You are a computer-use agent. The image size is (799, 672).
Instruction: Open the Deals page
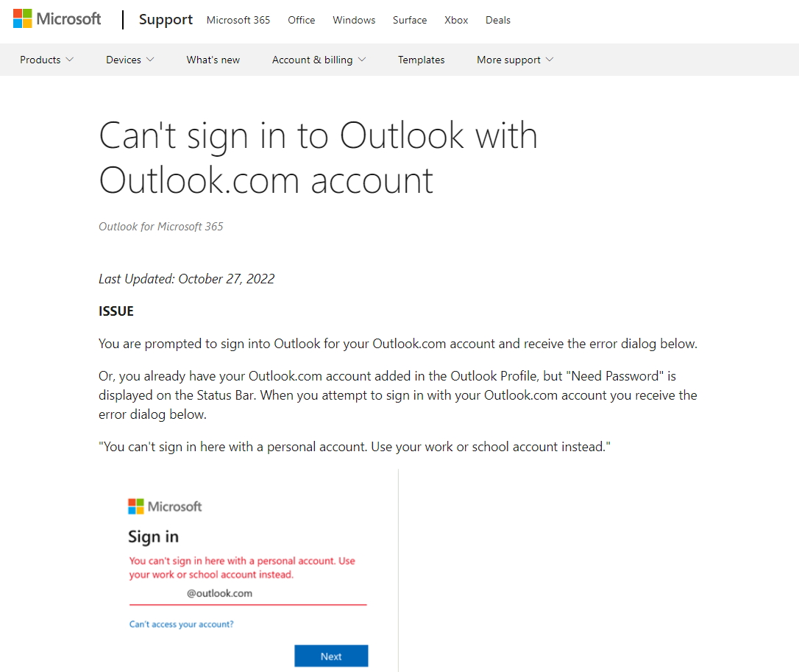point(497,21)
